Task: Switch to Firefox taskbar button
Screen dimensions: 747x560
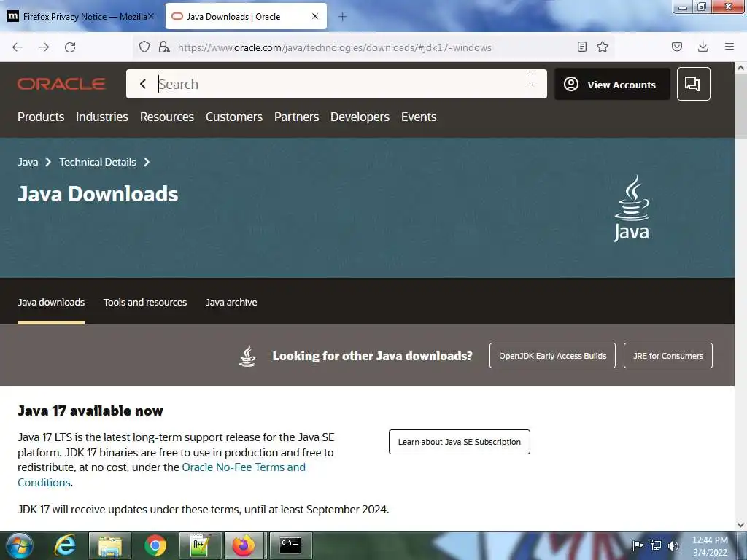Action: [244, 545]
